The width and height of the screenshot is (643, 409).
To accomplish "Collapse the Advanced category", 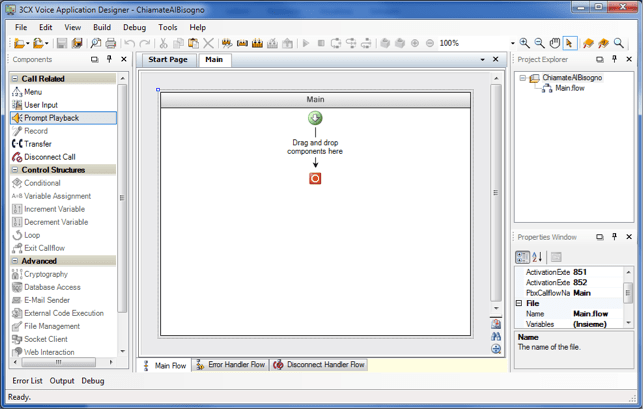I will (15, 261).
